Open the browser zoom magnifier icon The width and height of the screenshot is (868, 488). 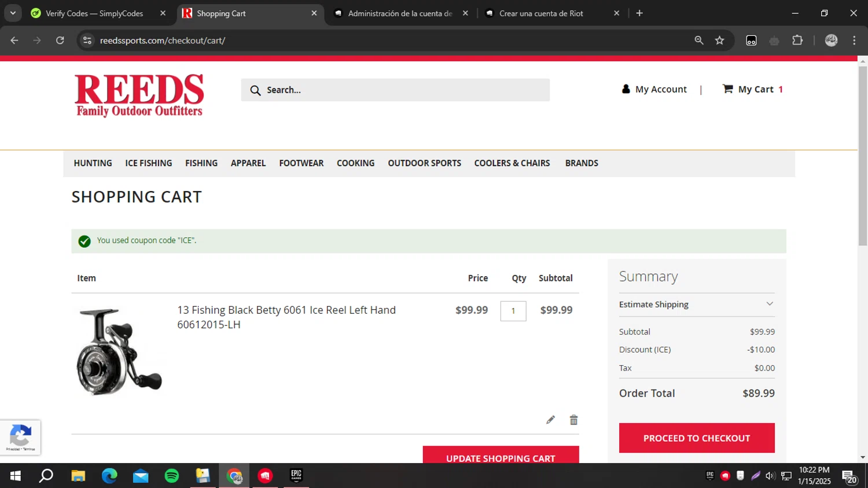click(x=699, y=41)
